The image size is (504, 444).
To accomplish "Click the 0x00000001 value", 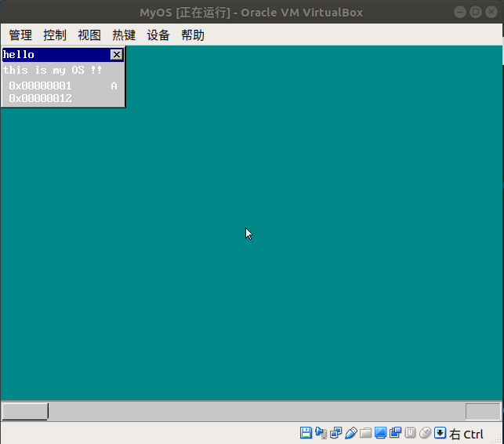I will pyautogui.click(x=40, y=86).
